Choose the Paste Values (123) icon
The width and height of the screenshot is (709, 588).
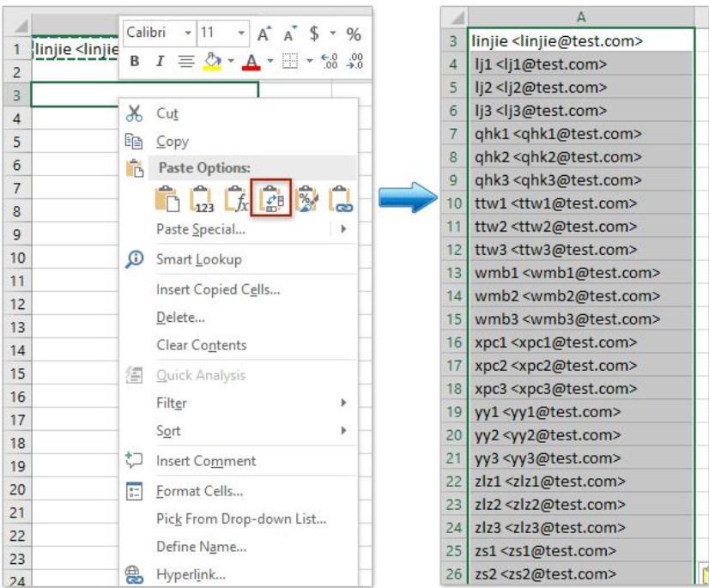[x=202, y=198]
